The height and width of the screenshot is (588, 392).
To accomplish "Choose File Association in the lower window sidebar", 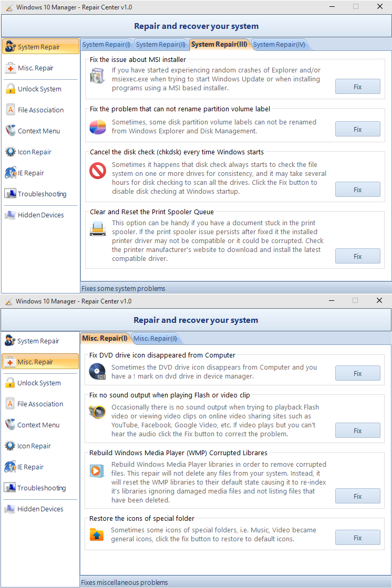I will 40,404.
